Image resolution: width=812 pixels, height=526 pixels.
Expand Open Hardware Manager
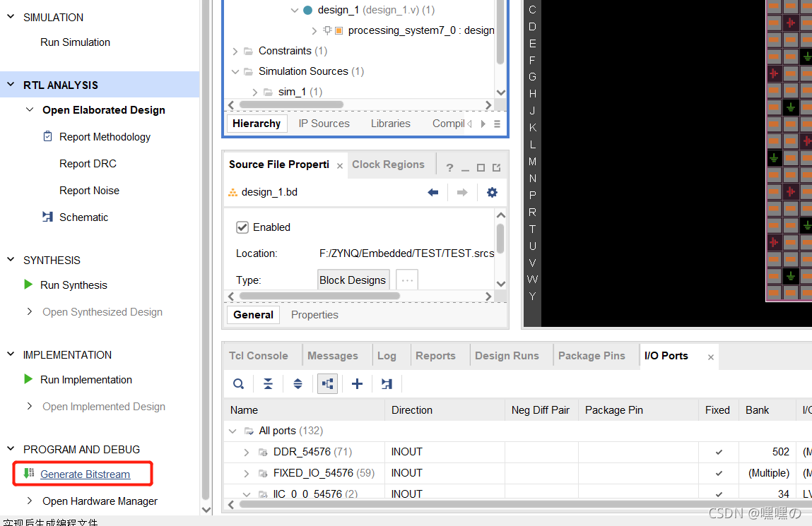(x=30, y=501)
